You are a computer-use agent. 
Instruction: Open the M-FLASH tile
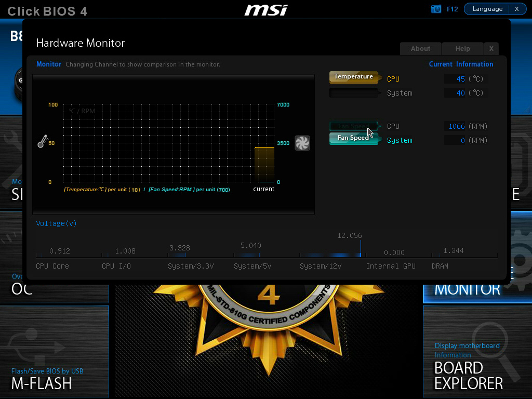click(x=55, y=351)
